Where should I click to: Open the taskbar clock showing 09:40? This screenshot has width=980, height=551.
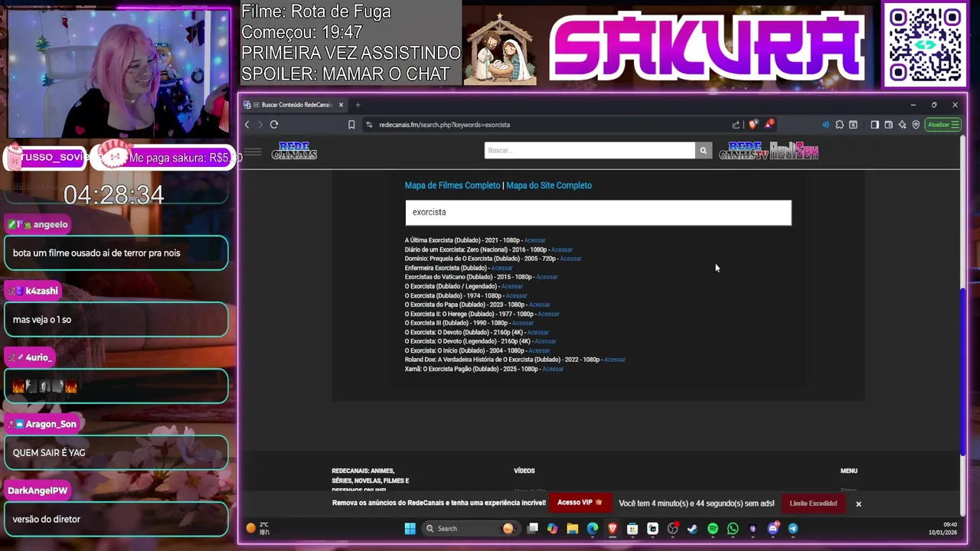[942, 529]
